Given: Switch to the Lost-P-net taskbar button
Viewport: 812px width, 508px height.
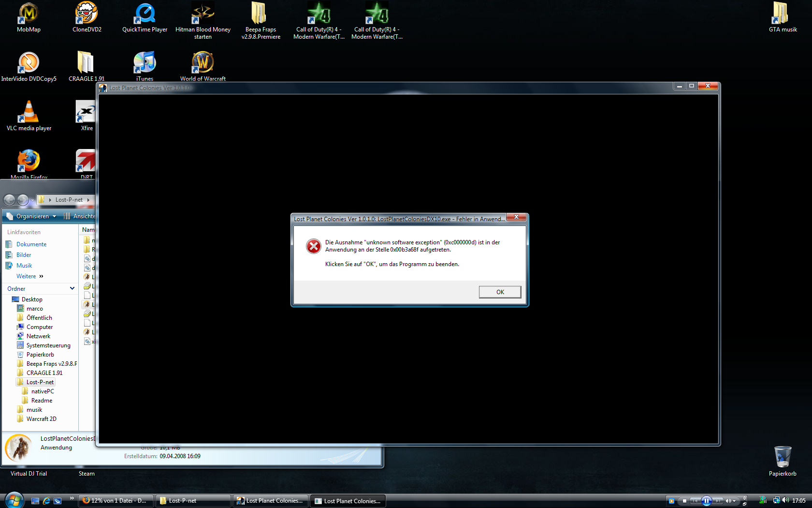Looking at the screenshot, I should (193, 501).
